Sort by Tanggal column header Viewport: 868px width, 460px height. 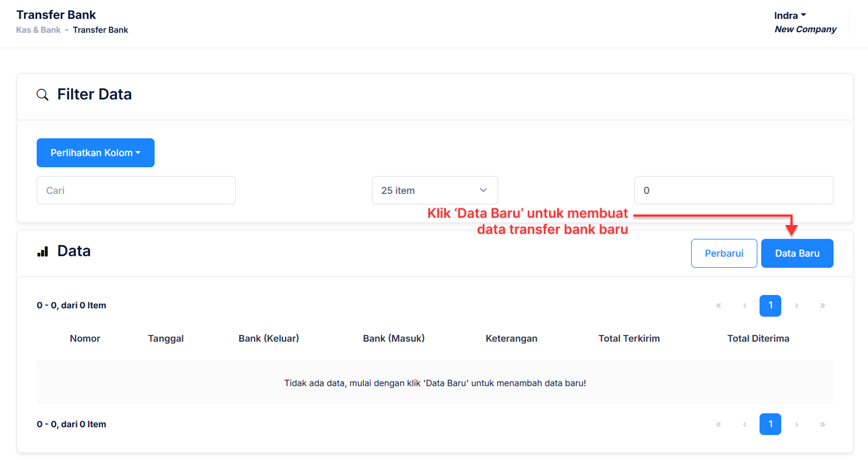click(166, 338)
